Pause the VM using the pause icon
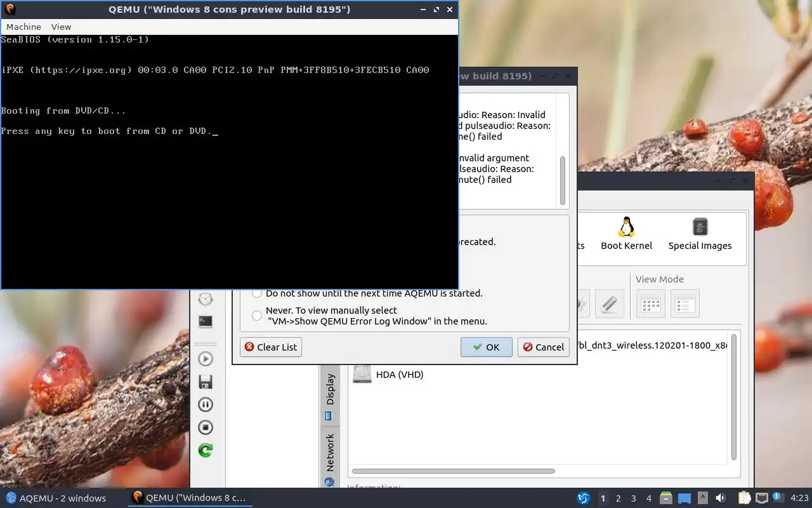 pyautogui.click(x=206, y=404)
